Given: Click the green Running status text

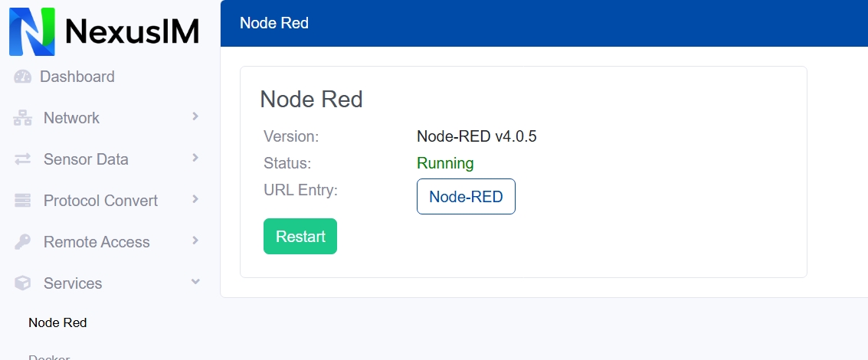Looking at the screenshot, I should click(445, 163).
